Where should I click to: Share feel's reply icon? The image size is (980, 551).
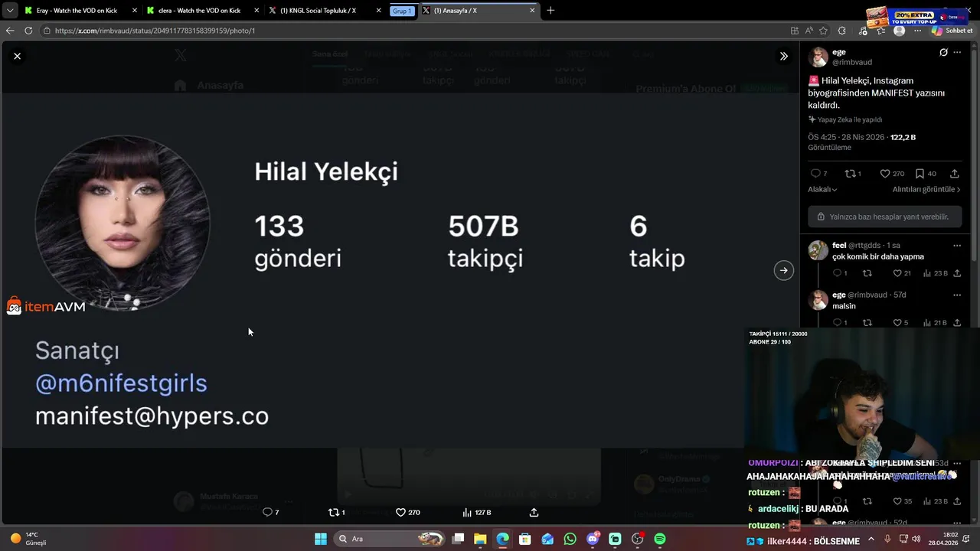click(957, 273)
